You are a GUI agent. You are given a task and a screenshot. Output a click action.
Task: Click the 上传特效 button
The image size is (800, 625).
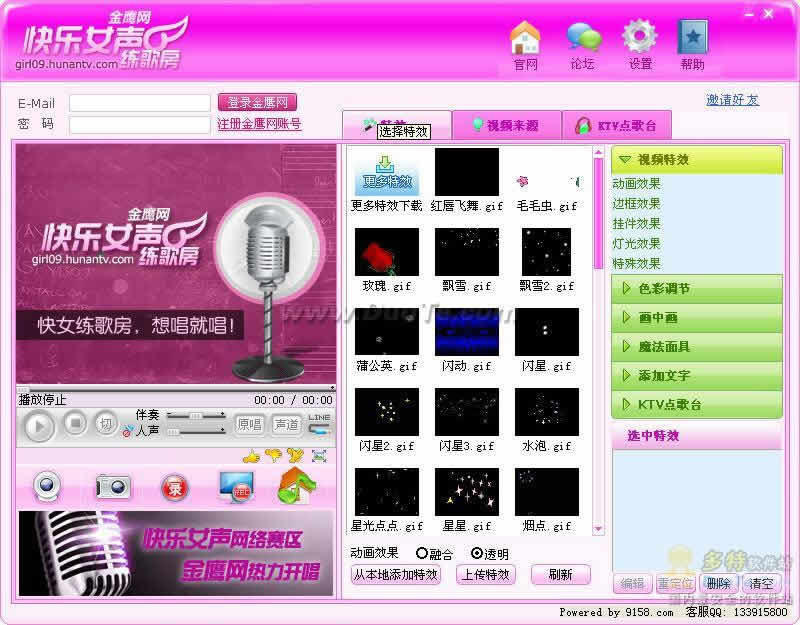tap(486, 574)
